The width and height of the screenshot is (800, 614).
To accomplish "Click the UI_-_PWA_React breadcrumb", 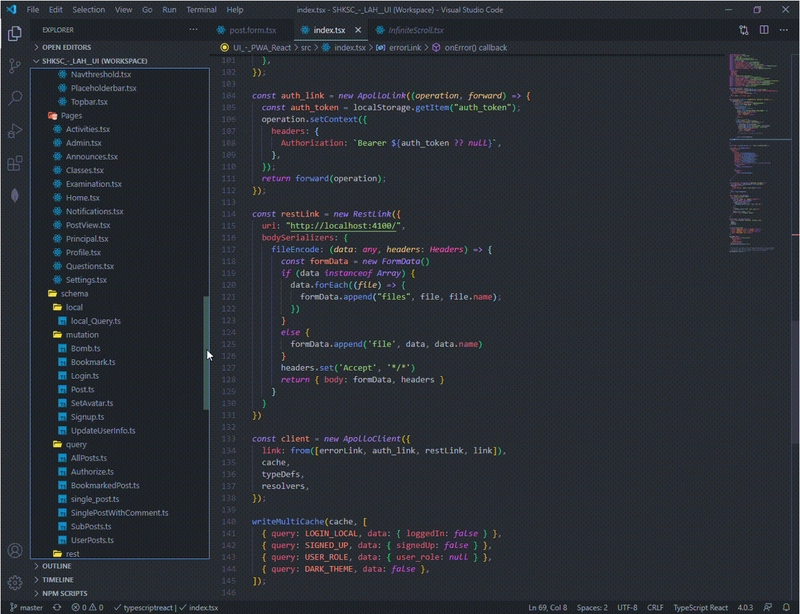I will (x=262, y=47).
